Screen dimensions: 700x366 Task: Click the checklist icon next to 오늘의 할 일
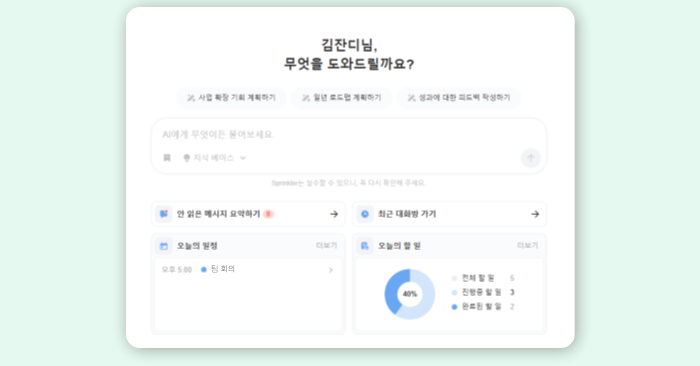tap(365, 246)
